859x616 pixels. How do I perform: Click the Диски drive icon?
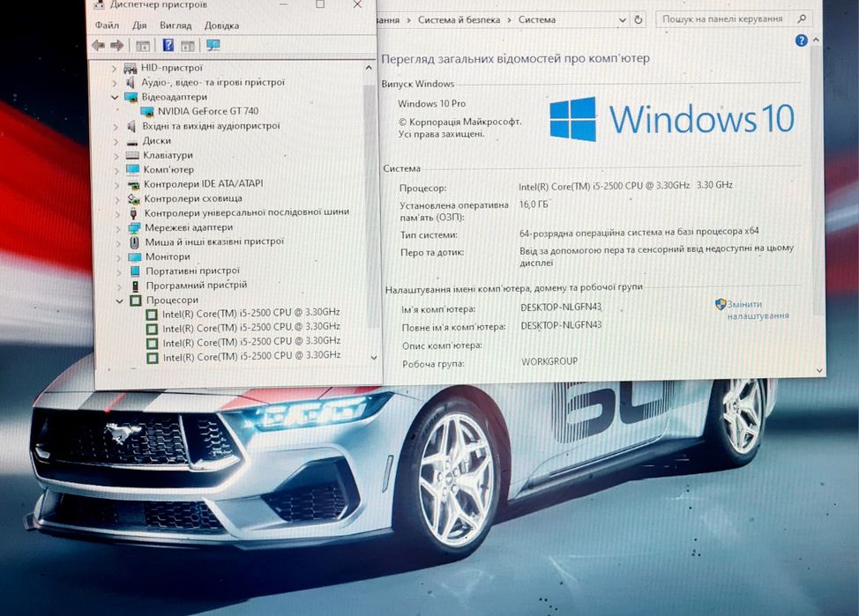click(x=132, y=141)
